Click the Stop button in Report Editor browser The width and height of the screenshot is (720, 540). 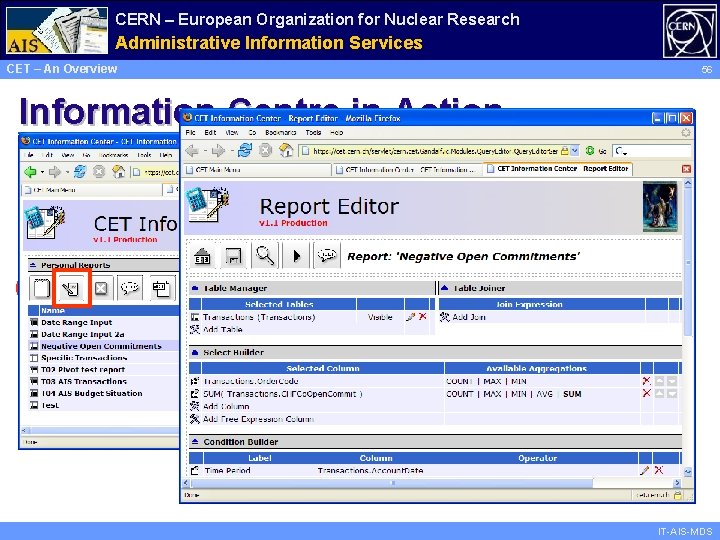coord(265,150)
